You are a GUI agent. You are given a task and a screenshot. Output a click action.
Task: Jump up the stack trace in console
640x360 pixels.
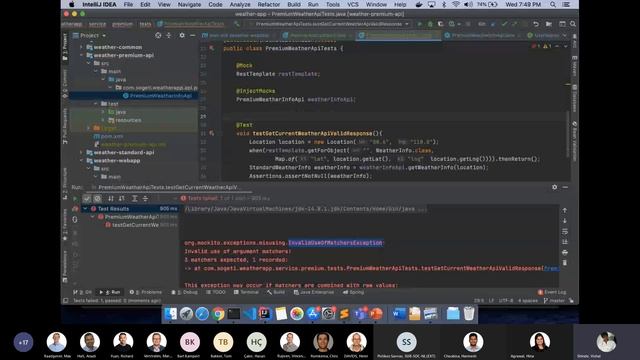564,210
